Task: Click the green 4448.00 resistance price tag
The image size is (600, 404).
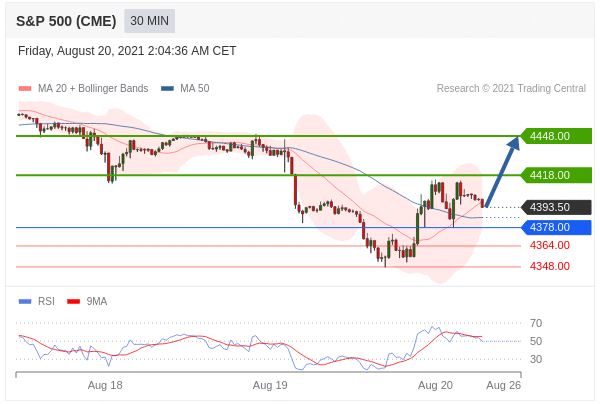Action: 555,136
